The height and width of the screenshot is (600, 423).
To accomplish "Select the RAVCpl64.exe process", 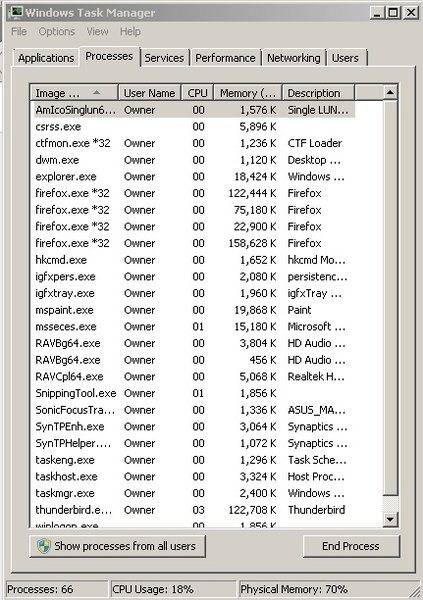I will 193,377.
